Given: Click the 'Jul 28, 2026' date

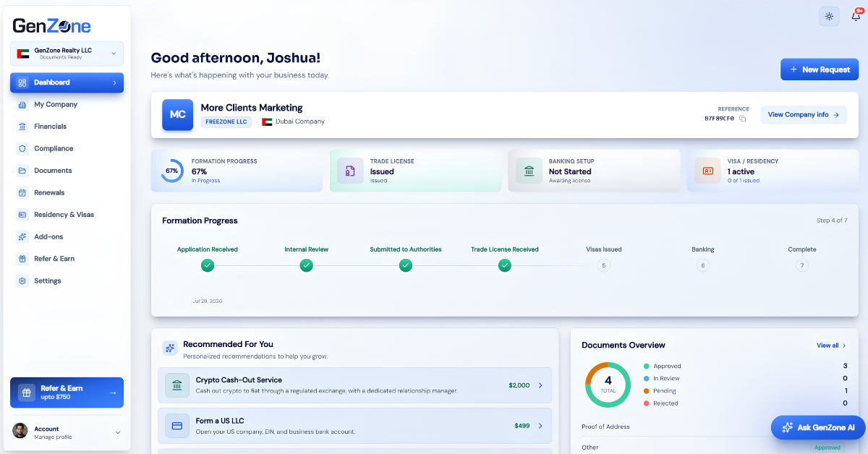Looking at the screenshot, I should tap(208, 301).
